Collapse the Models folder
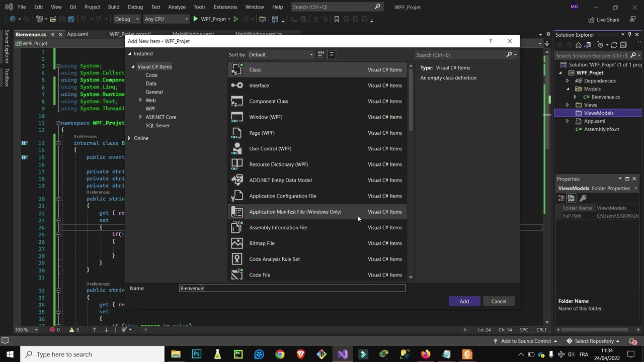The image size is (644, 362). [568, 89]
